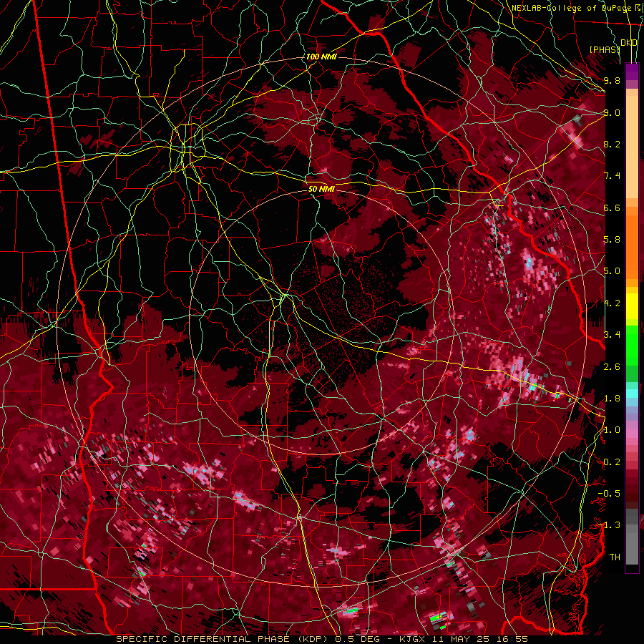This screenshot has height=644, width=644.
Task: Click the 6.6 value on the color scale
Action: (x=612, y=208)
